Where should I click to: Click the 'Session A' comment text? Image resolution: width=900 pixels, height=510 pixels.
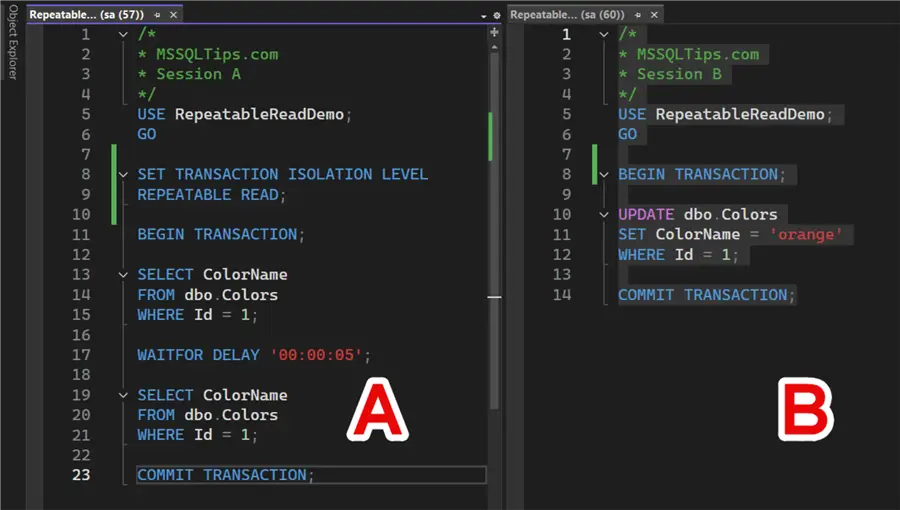(198, 75)
